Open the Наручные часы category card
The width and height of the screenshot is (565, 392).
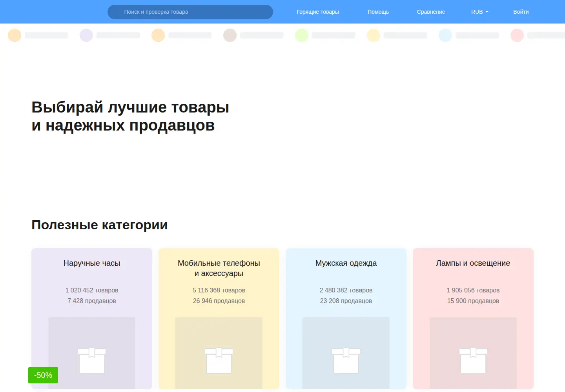tap(92, 318)
